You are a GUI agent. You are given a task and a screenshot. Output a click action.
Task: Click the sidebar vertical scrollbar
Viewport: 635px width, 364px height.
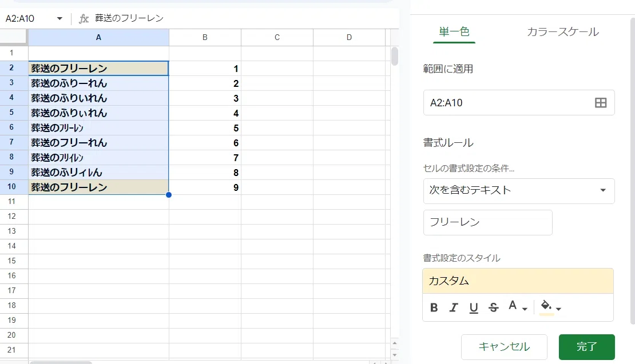633,170
